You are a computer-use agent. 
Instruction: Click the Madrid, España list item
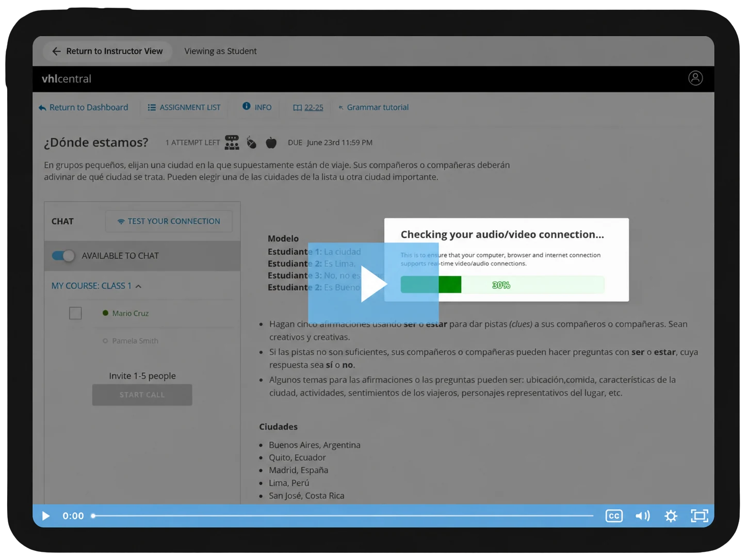point(298,470)
